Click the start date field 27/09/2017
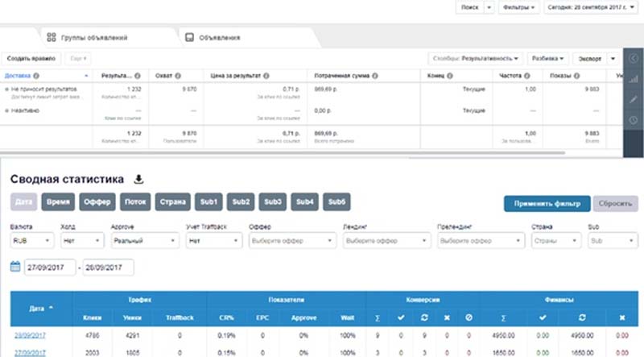This screenshot has height=357, width=644. 50,268
